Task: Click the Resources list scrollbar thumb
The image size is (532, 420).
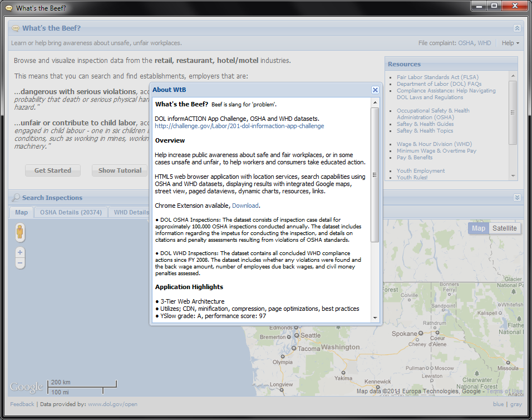Action: coord(513,113)
